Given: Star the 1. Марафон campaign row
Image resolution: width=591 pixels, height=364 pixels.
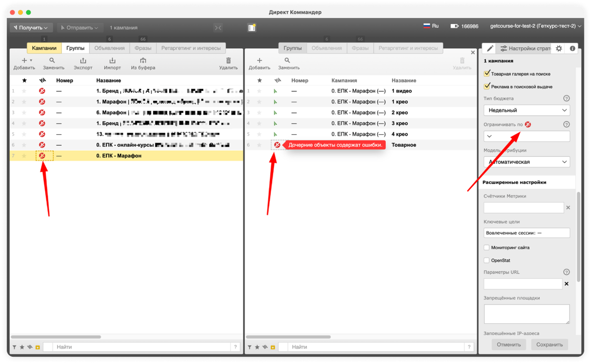Looking at the screenshot, I should coord(24,102).
